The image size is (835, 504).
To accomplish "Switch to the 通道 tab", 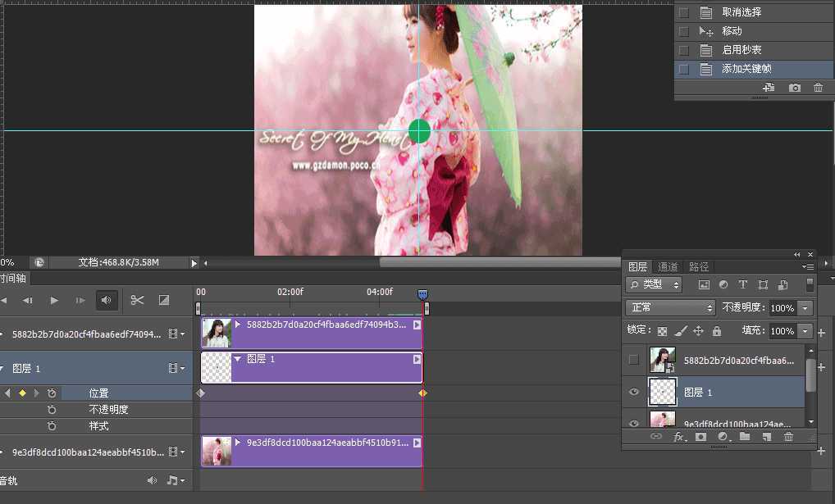I will coord(668,267).
